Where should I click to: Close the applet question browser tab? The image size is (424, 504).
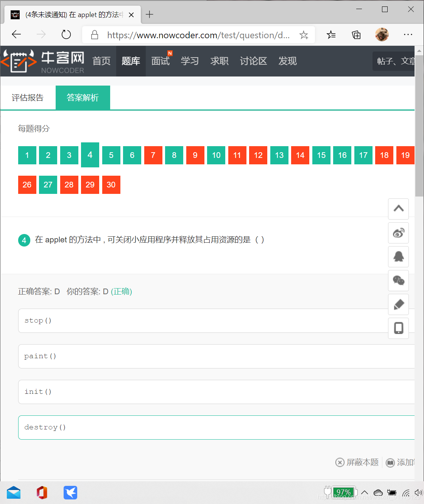pos(131,15)
